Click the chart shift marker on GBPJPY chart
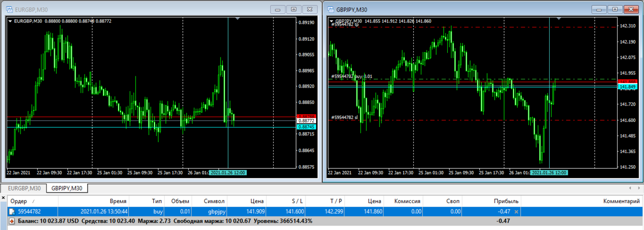 (559, 18)
